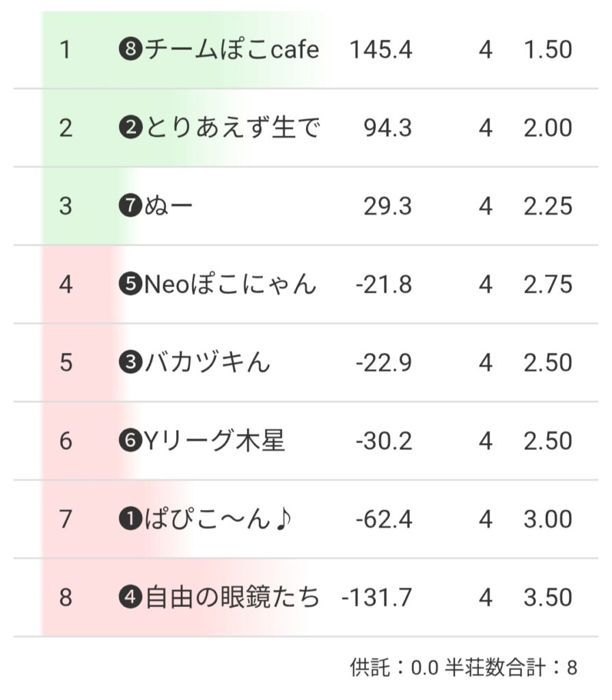Select the Neoぽこにゃん team name

click(230, 285)
